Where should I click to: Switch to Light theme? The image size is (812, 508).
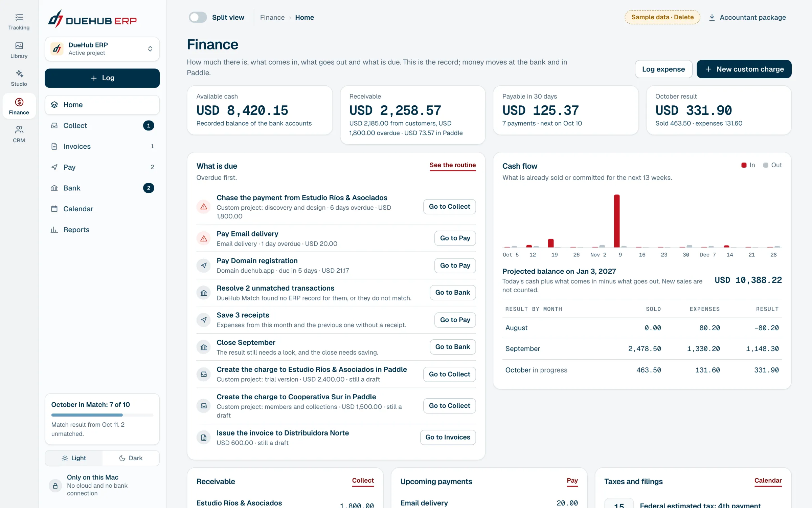74,458
